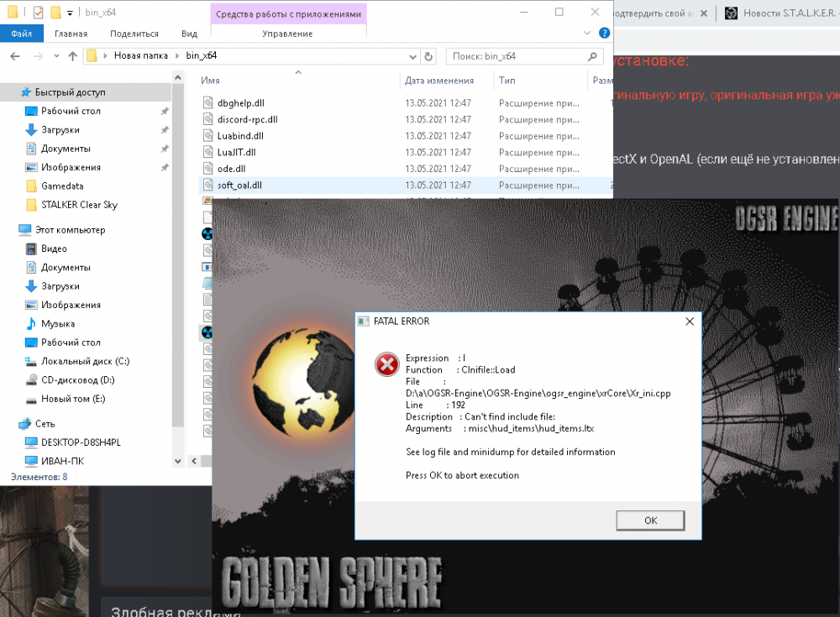Viewport: 840px width, 617px height.
Task: Switch to Новости S.T.A.L.K.E.R. browser tab
Action: pos(782,13)
